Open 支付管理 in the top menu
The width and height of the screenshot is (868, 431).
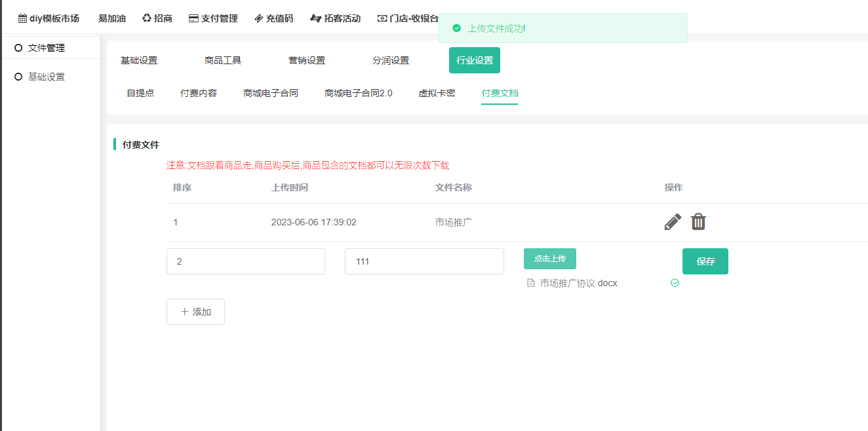[213, 18]
